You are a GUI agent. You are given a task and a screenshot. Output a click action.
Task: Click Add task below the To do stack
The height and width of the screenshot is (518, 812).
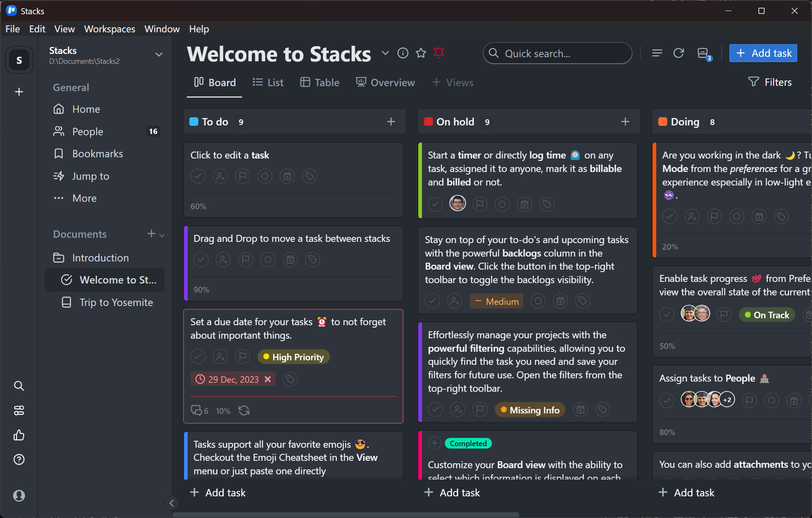218,493
